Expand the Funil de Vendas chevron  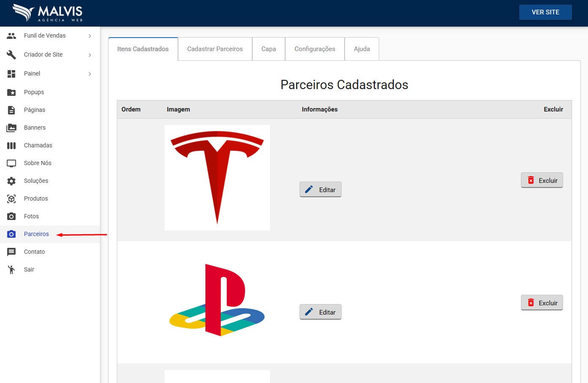tap(90, 36)
